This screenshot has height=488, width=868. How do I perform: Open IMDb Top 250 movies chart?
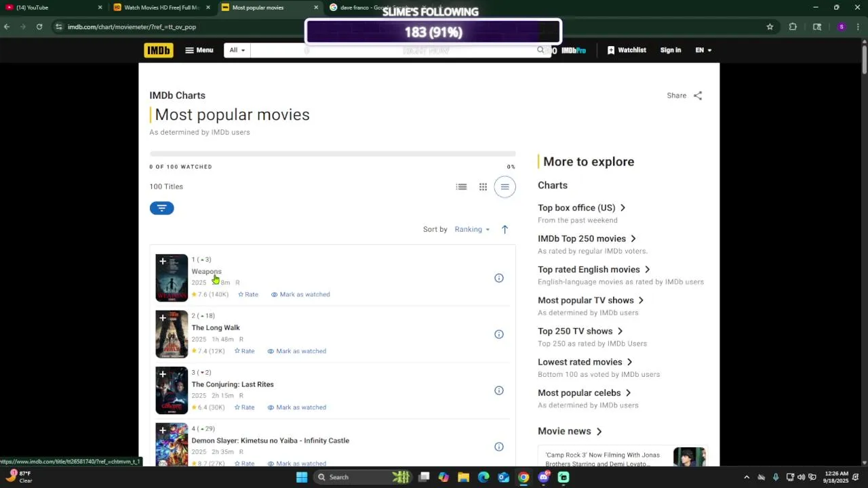[587, 239]
